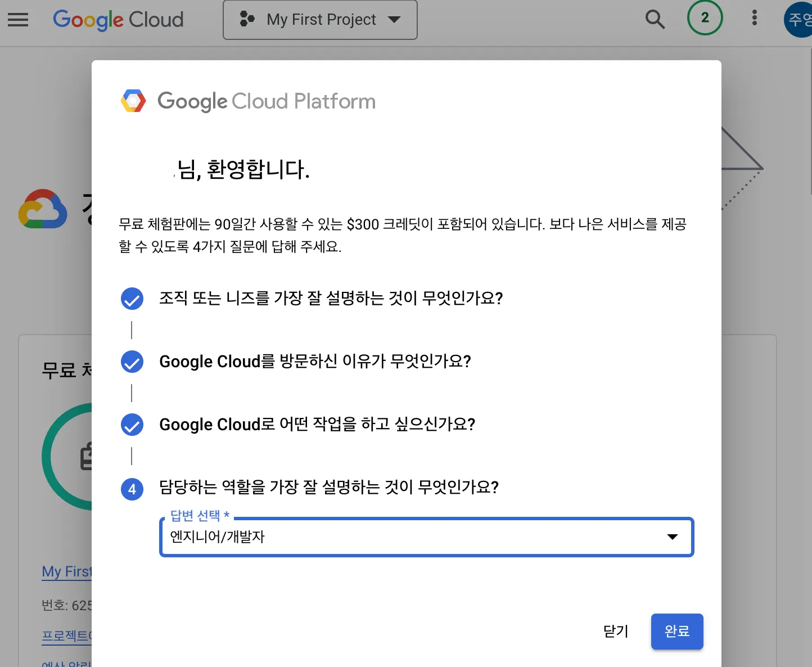Open notifications badge showing 2
The image size is (812, 667).
(705, 18)
